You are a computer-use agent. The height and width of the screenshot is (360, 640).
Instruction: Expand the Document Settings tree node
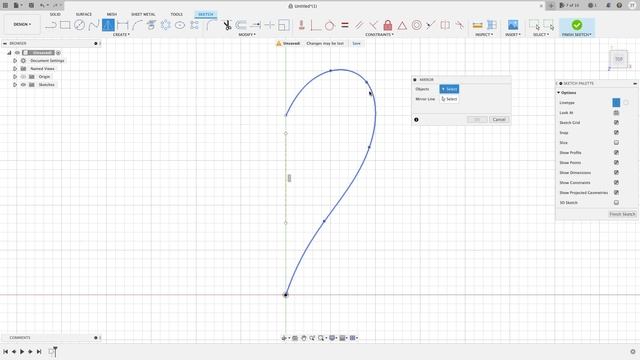click(15, 60)
